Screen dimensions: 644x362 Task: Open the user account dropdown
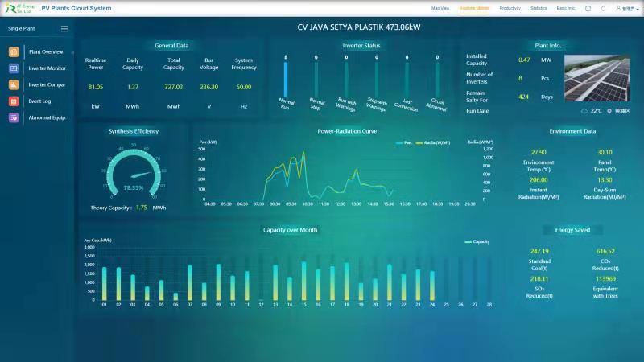click(628, 8)
